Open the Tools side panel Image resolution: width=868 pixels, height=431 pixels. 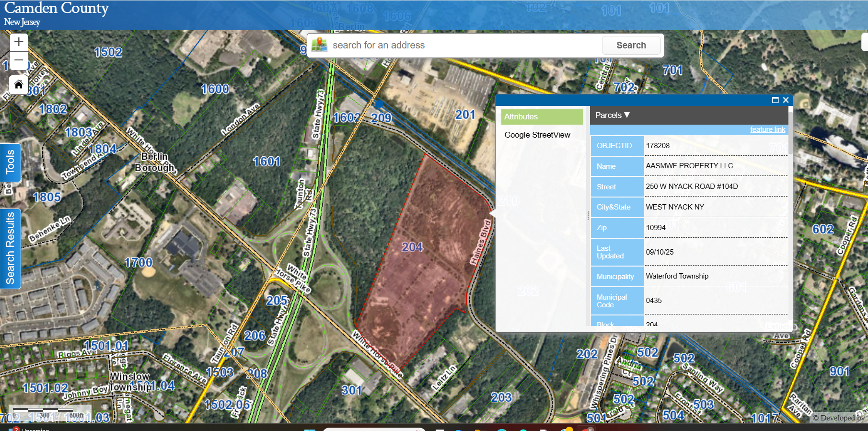(x=10, y=163)
